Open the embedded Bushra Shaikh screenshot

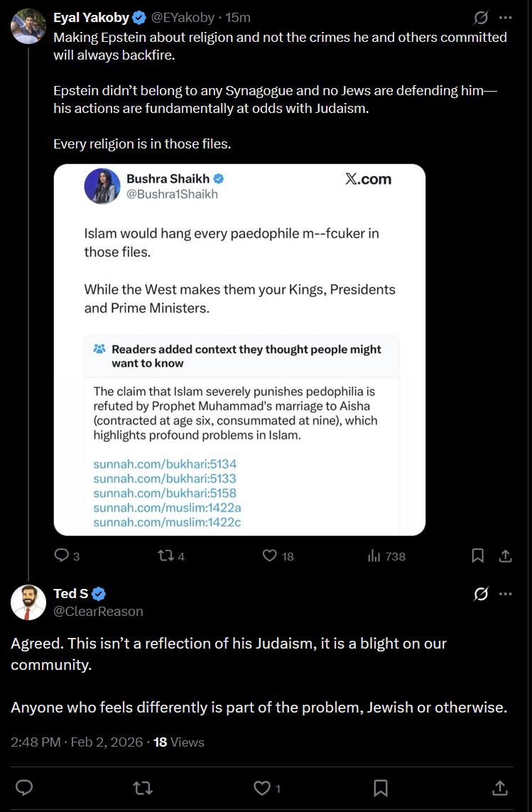click(x=239, y=350)
